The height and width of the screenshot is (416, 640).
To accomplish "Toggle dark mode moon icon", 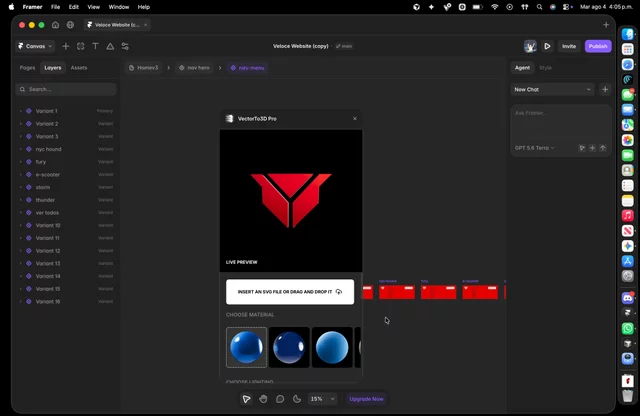I will (297, 399).
